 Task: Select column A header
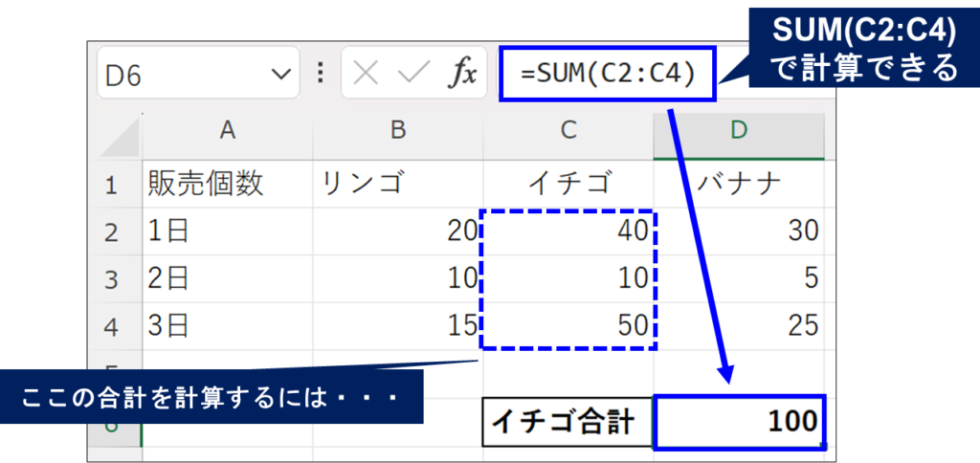[x=227, y=133]
